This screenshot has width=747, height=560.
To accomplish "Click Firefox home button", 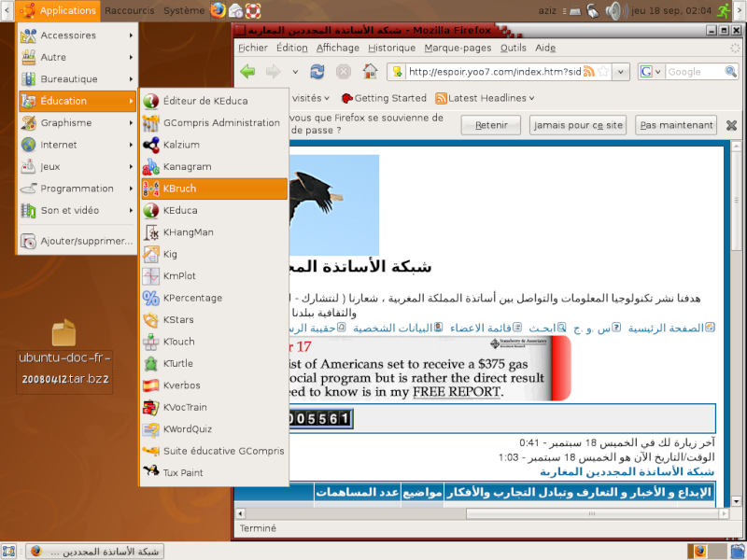I will pyautogui.click(x=370, y=72).
